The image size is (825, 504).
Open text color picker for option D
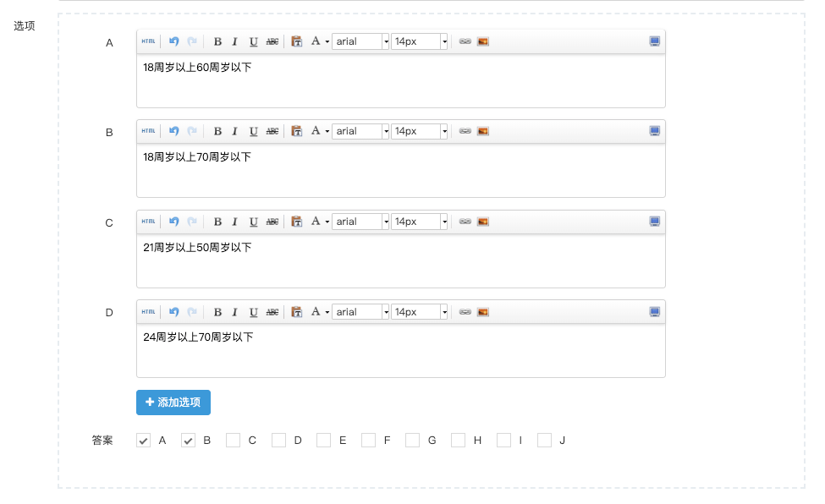point(319,313)
